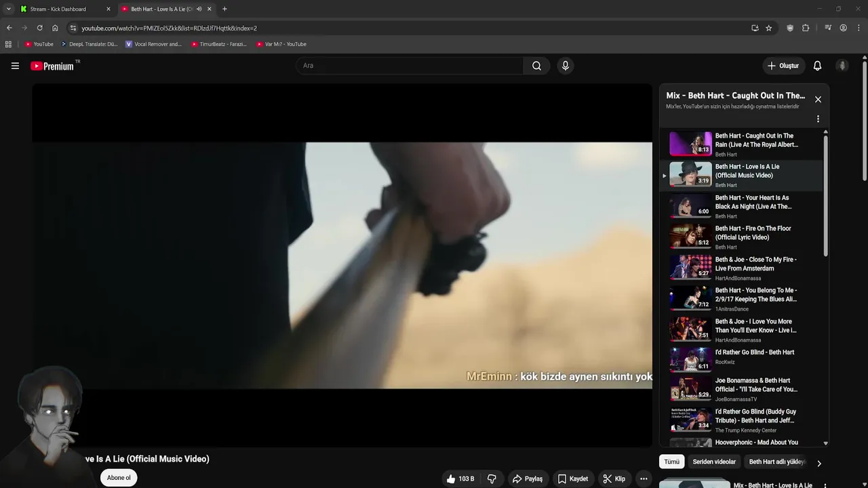868x488 pixels.
Task: Open the Vocal Remover bookmark
Action: (154, 44)
